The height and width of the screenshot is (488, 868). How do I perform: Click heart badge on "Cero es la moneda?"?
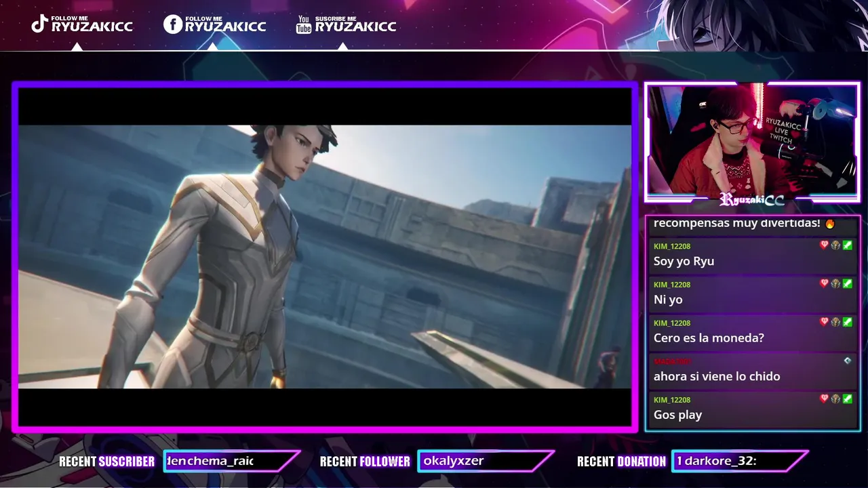pyautogui.click(x=825, y=322)
